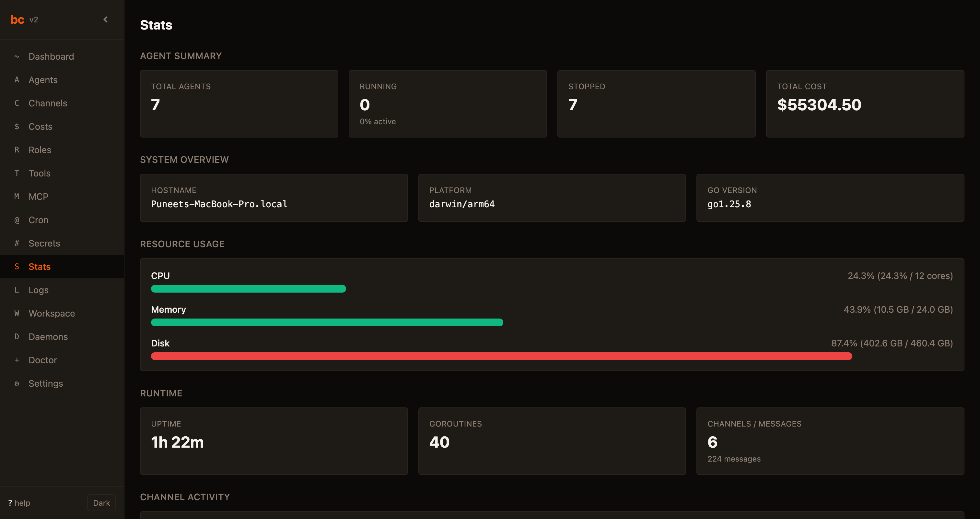The height and width of the screenshot is (519, 980).
Task: Click the 43.9% memory readout
Action: click(898, 309)
